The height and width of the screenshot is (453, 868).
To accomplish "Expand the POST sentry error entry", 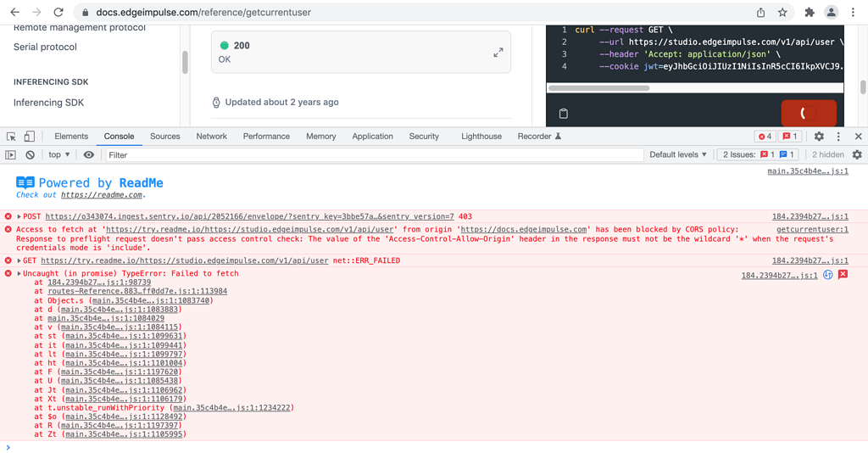I will [x=19, y=216].
